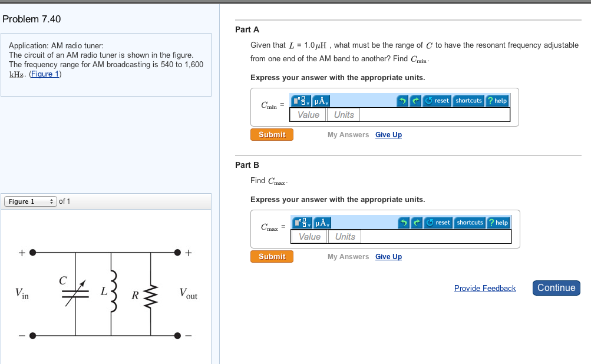
Task: Open the template dropdown arrow in Part B
Action: [x=309, y=224]
